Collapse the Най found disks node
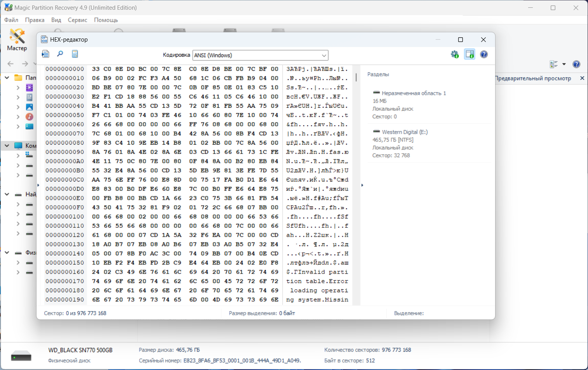The width and height of the screenshot is (588, 370). [7, 194]
